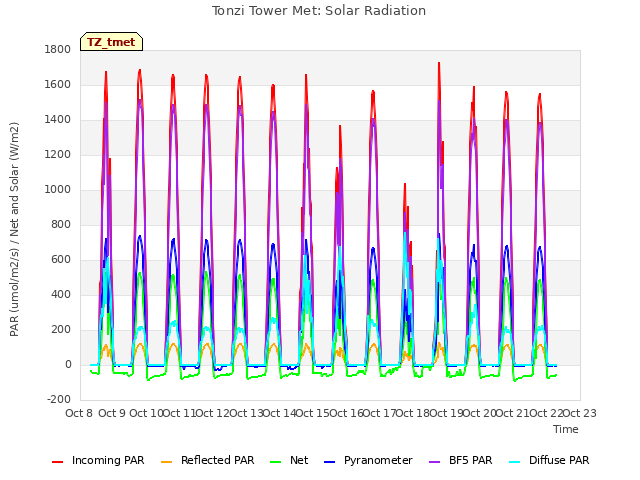Click the 400 y-axis tick label
Viewport: 640px width, 480px height.
tap(61, 295)
